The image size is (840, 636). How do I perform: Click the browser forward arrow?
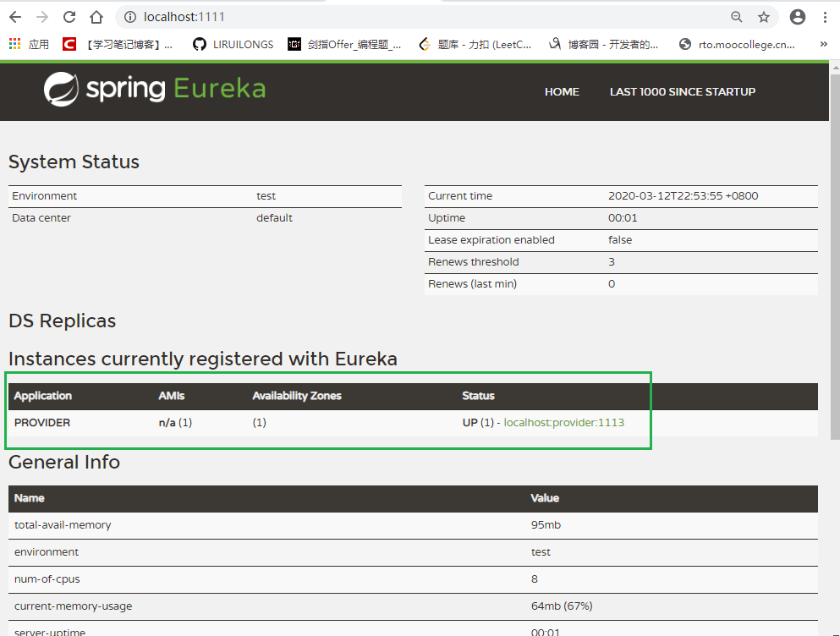[x=42, y=17]
